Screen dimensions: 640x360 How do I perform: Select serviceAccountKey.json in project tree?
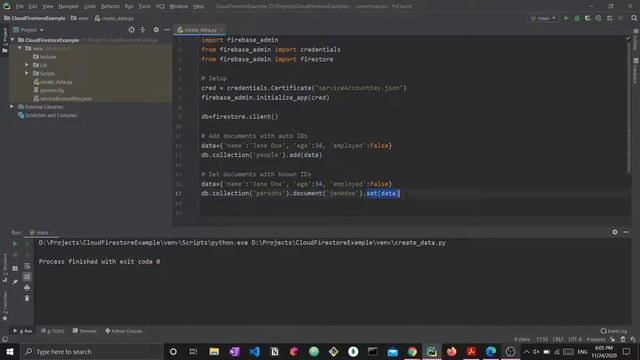tap(63, 98)
